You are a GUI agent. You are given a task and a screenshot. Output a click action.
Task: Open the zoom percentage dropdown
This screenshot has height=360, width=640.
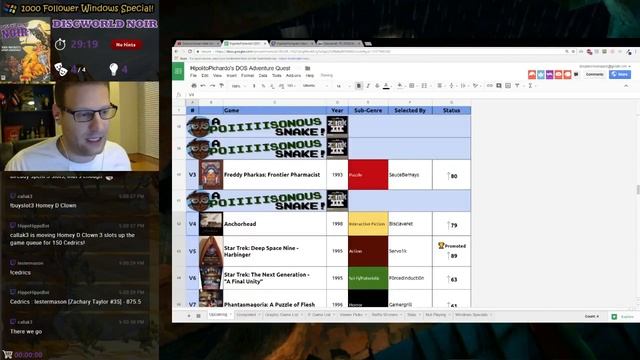pos(239,86)
